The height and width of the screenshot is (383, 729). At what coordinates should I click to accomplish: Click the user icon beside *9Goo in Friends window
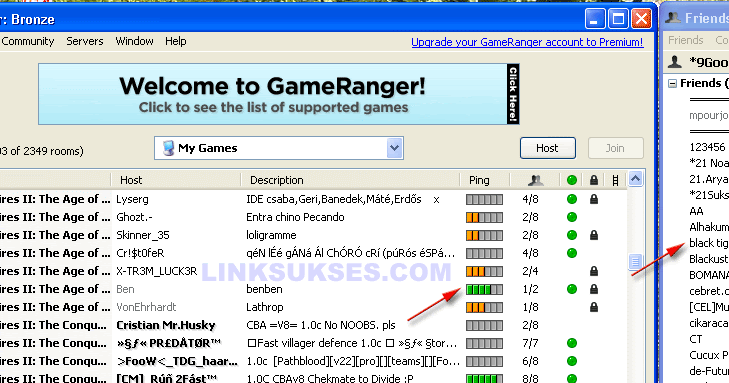pos(675,62)
